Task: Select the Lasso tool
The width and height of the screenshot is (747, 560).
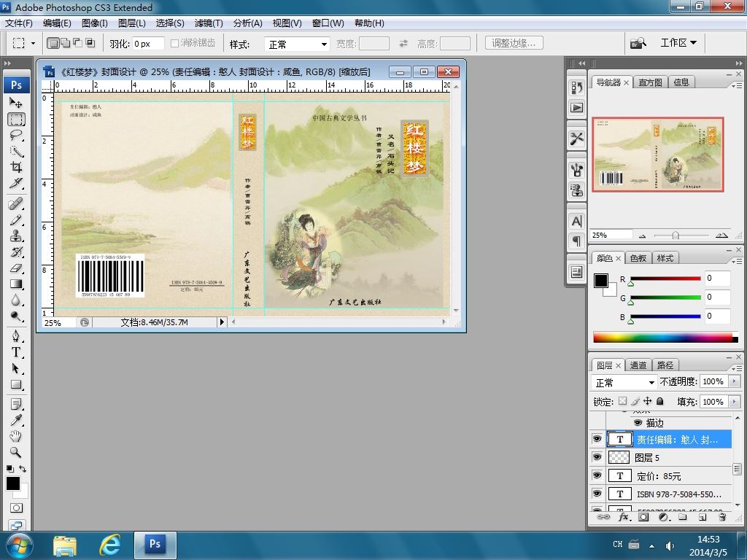Action: tap(16, 135)
